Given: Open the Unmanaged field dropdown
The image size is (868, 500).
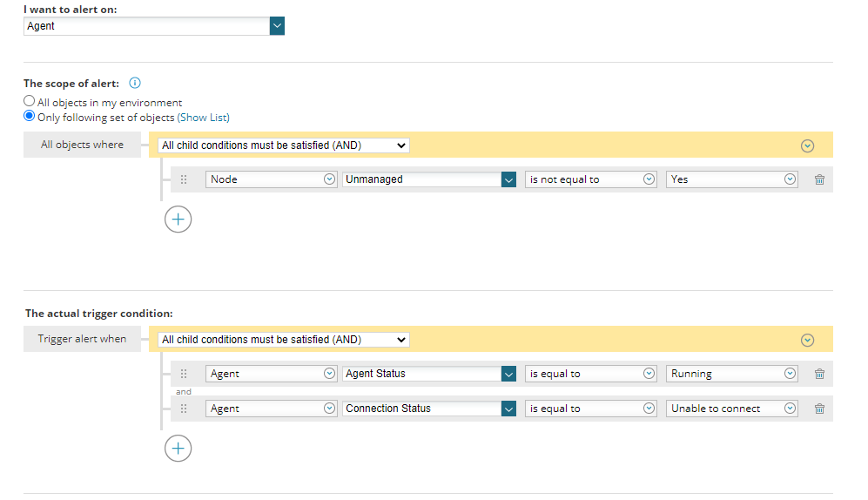Looking at the screenshot, I should point(508,179).
